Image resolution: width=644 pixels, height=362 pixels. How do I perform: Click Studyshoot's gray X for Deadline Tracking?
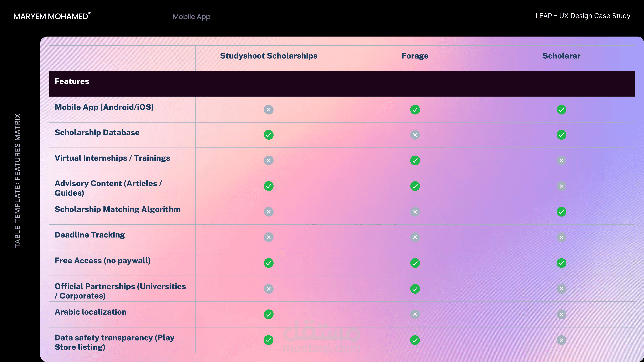[269, 237]
